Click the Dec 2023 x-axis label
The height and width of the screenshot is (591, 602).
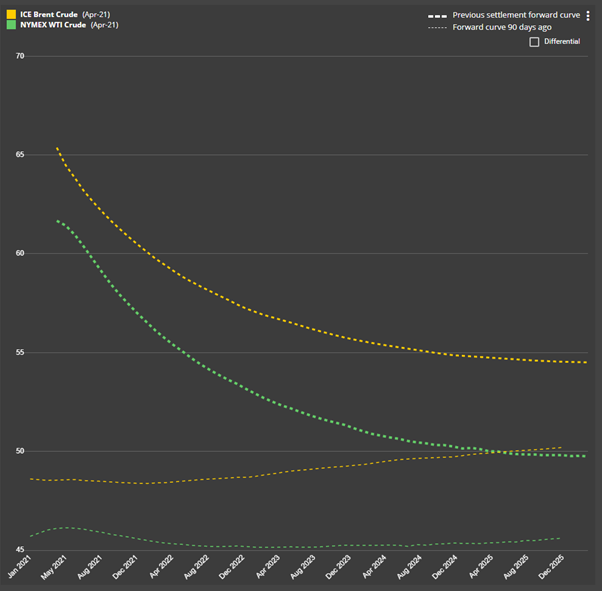(x=338, y=567)
